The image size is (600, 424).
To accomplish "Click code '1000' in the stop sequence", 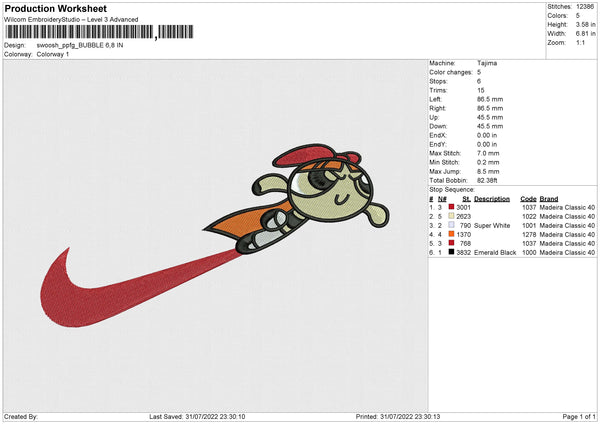I will point(529,253).
